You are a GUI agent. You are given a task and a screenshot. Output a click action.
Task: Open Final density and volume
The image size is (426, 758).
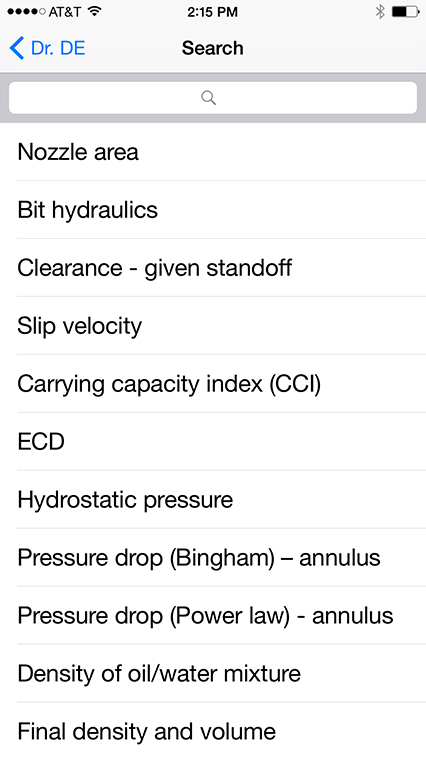[213, 730]
